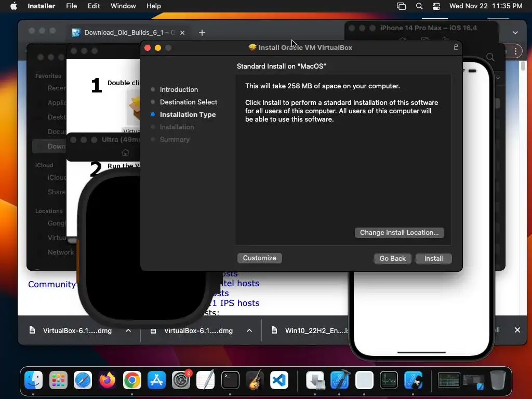Launch Safari from the dock
Screen dimensions: 532x399
point(83,380)
